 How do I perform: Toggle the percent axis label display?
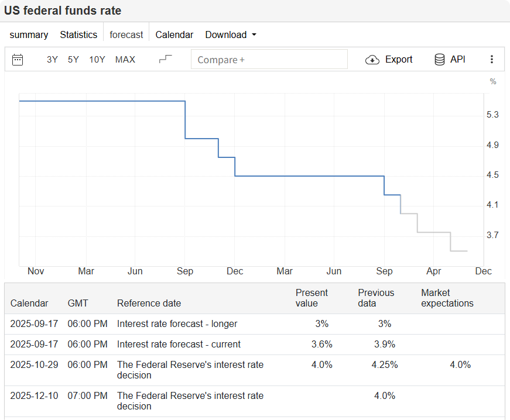pos(492,81)
